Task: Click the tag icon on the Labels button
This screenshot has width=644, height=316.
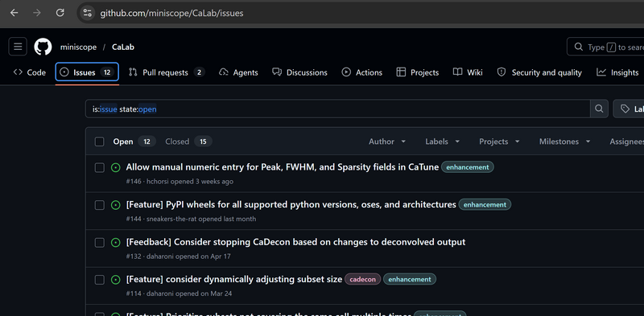Action: (625, 109)
